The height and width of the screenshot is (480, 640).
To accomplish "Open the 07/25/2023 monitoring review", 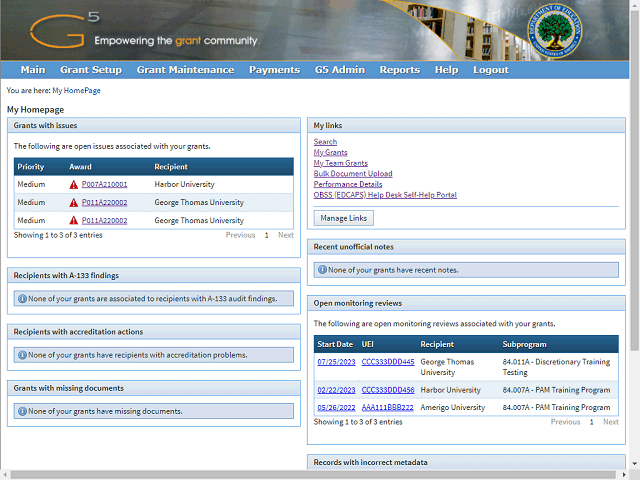I will (335, 362).
